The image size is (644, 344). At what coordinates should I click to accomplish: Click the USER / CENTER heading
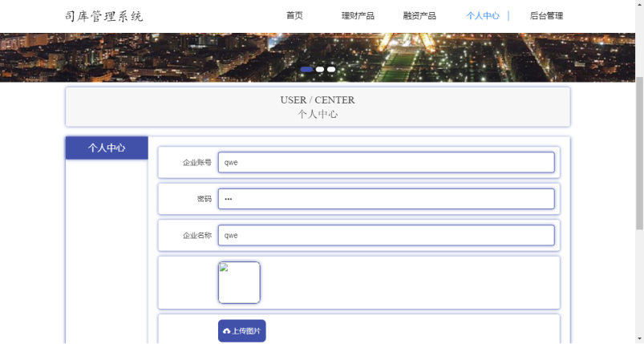click(x=318, y=100)
